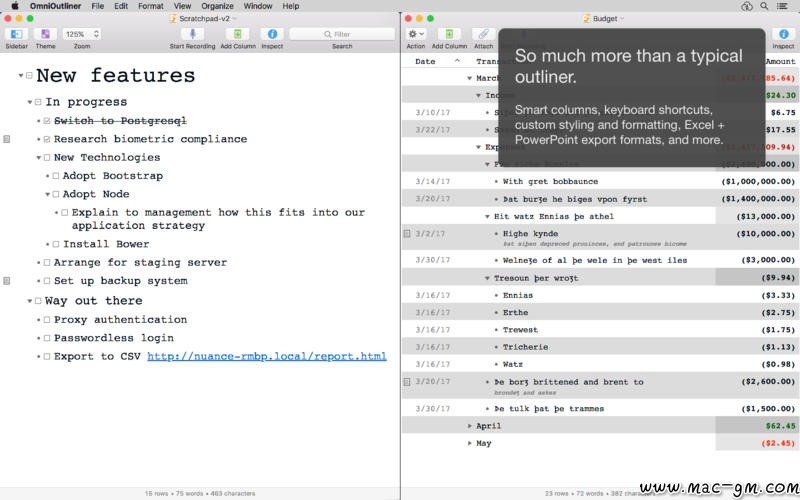The image size is (800, 500).
Task: Open Inspect in Budget window
Action: (x=784, y=34)
